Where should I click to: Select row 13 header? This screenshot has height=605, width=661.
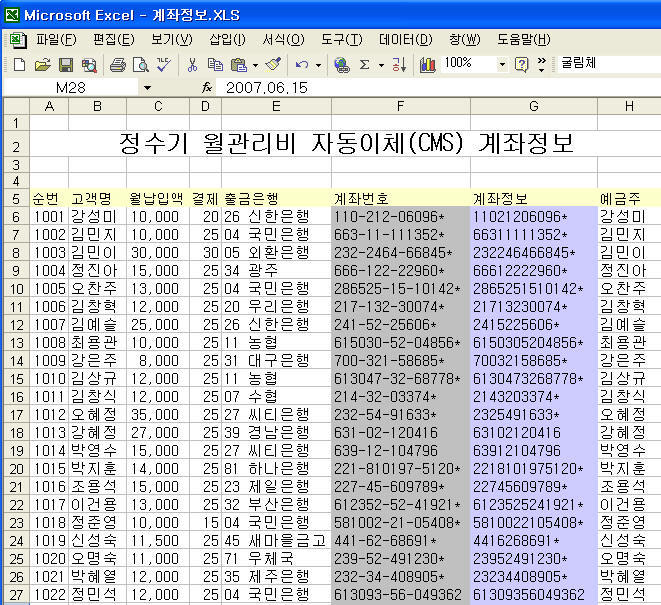(16, 343)
